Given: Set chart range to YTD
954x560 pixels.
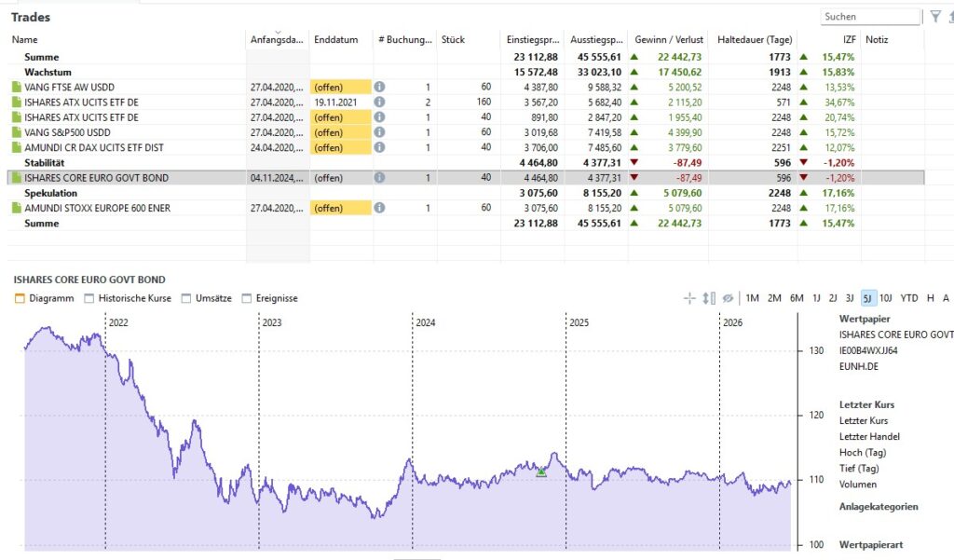Looking at the screenshot, I should (909, 298).
